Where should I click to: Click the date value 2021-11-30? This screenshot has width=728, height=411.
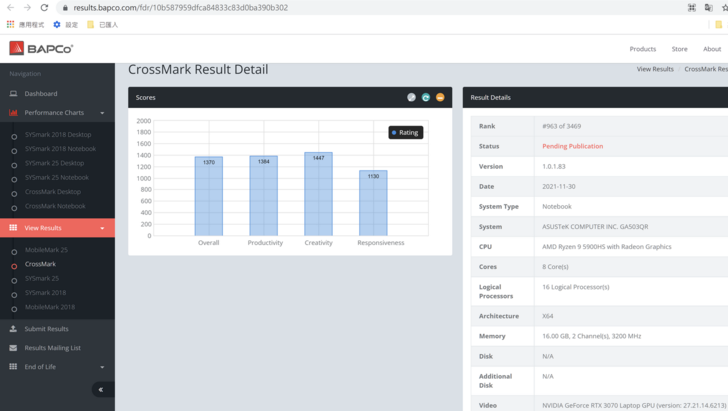pyautogui.click(x=559, y=186)
